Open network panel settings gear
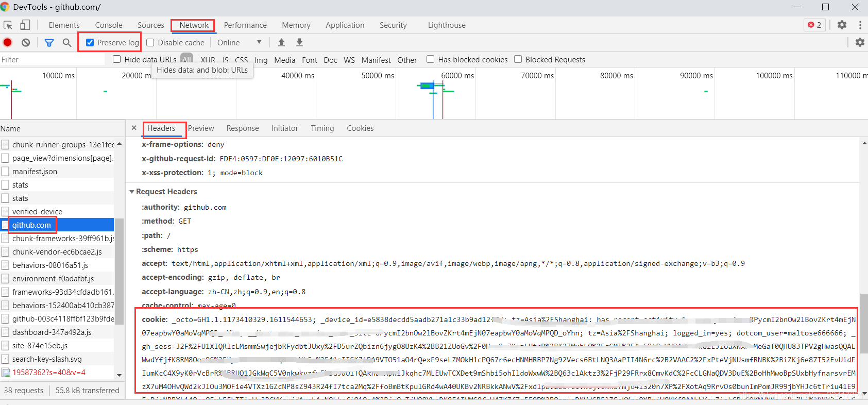 (860, 42)
